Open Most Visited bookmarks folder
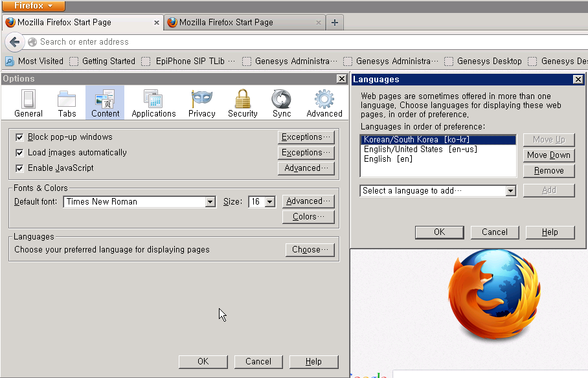Viewport: 588px width, 378px height. coord(34,61)
